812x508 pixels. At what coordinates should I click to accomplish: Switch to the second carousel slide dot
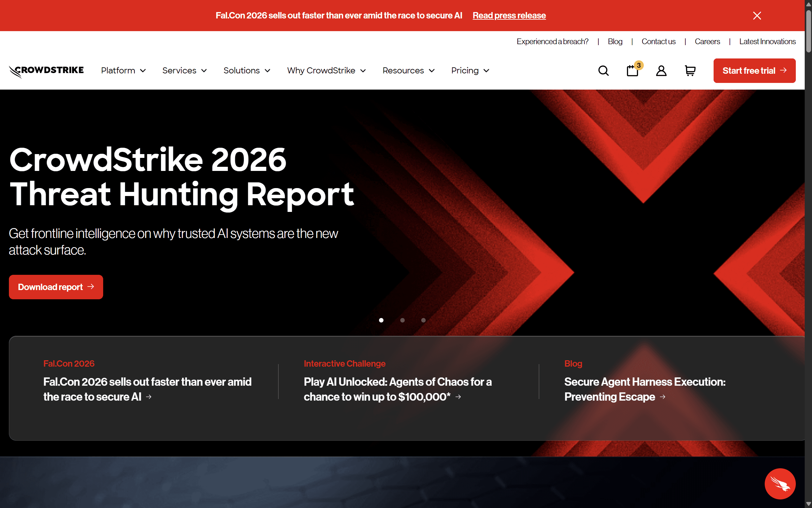(x=402, y=320)
